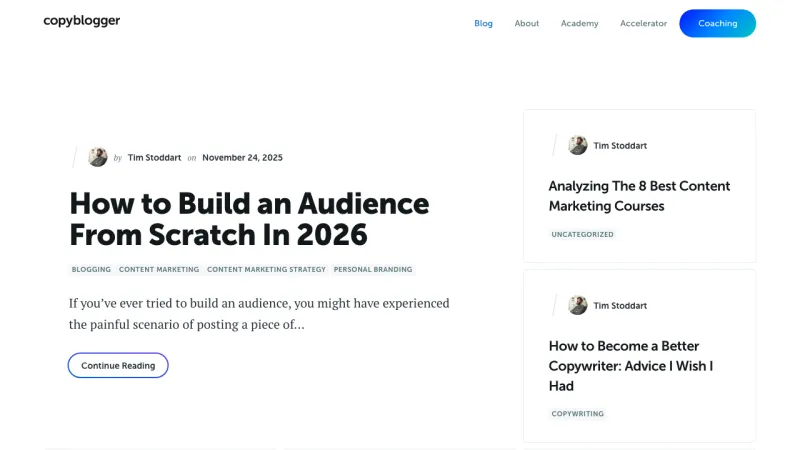Select the CONTENT MARKETING tag

[159, 269]
